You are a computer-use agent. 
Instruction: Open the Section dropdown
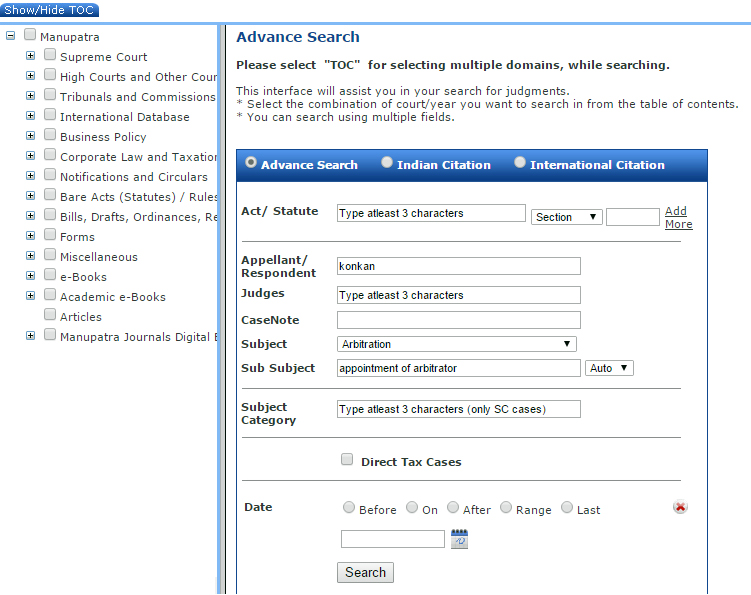pos(566,217)
